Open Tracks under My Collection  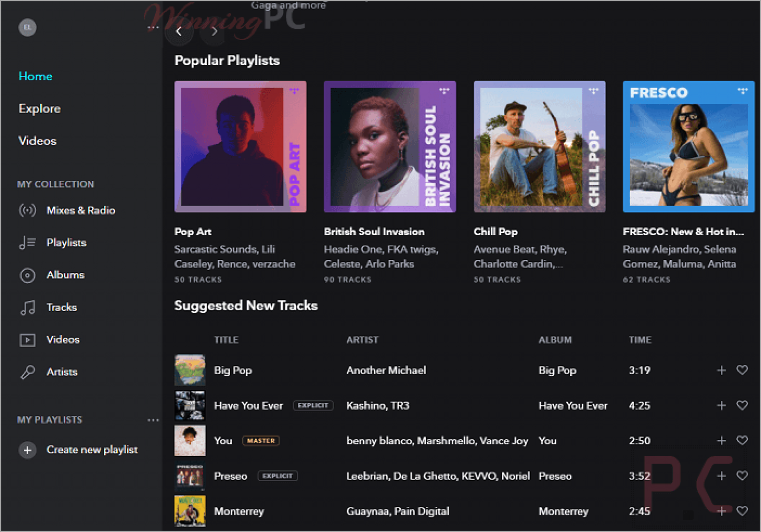[48, 307]
